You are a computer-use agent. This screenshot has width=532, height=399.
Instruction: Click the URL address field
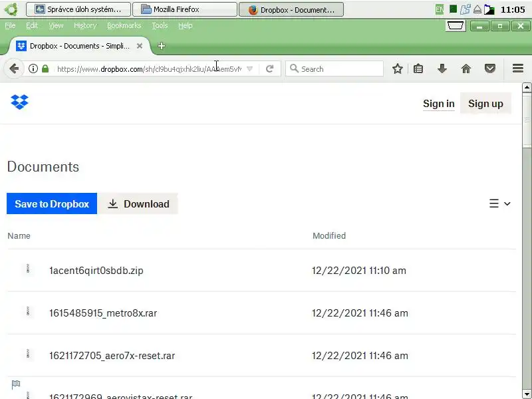149,69
